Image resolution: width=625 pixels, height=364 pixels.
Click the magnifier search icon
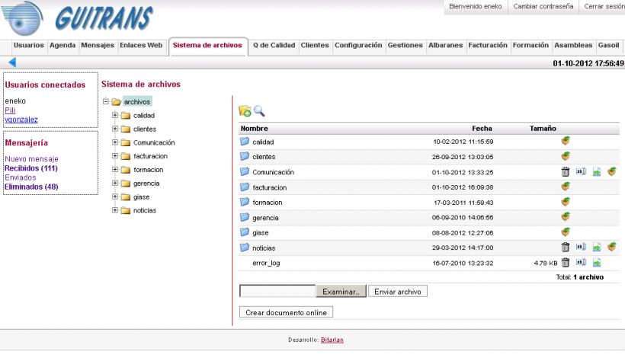(x=259, y=111)
